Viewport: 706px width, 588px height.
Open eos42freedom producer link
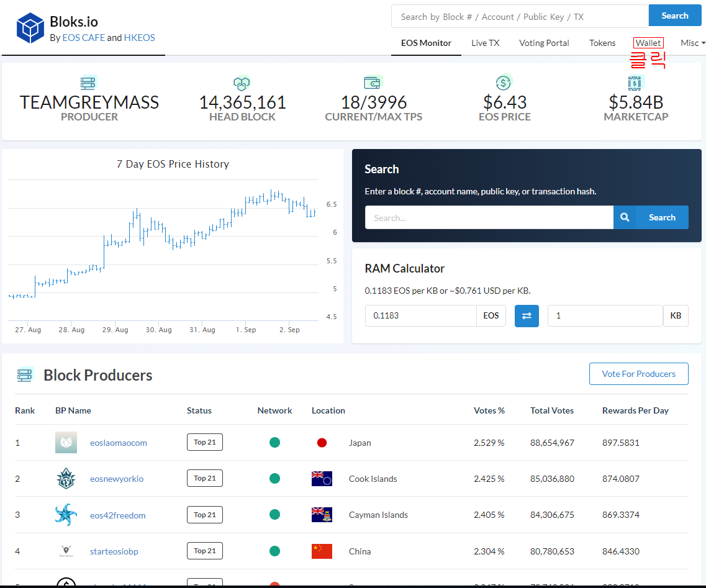(117, 515)
